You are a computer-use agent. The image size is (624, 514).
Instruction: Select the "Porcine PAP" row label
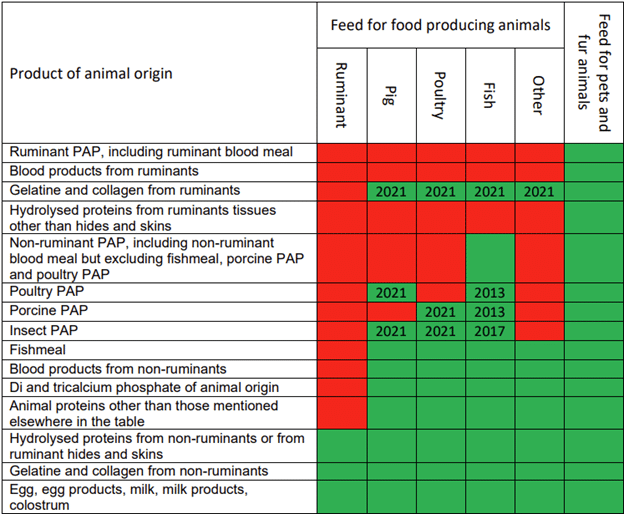point(48,312)
